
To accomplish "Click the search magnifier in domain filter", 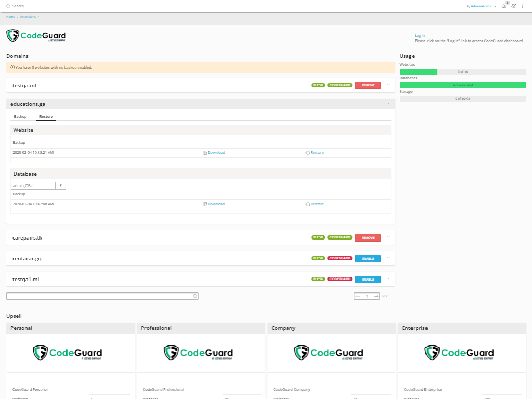I will 195,296.
